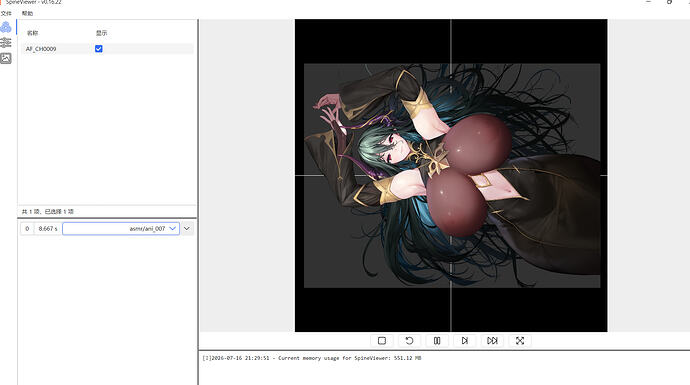Click the 显示 column header
This screenshot has height=385, width=690.
(x=102, y=33)
